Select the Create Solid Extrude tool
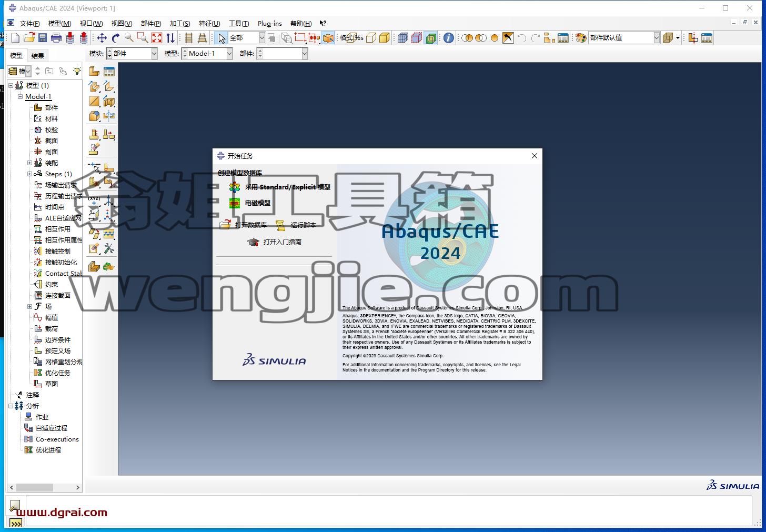This screenshot has height=532, width=766. point(94,86)
